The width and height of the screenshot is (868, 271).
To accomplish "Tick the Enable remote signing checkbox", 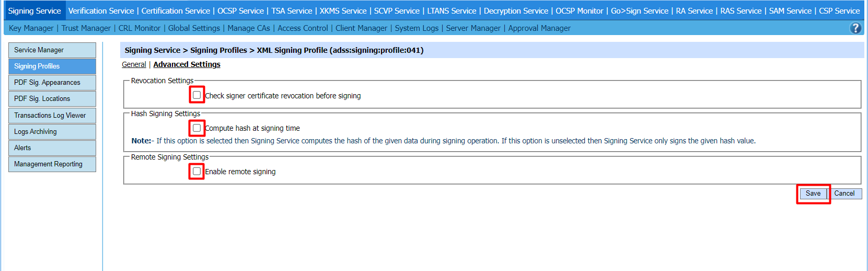I will click(196, 172).
